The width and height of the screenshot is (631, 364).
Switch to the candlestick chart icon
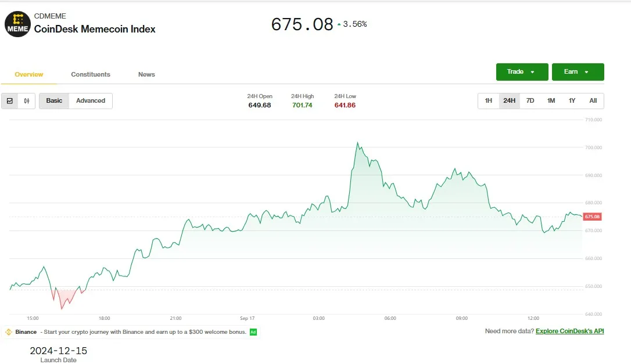pyautogui.click(x=26, y=100)
